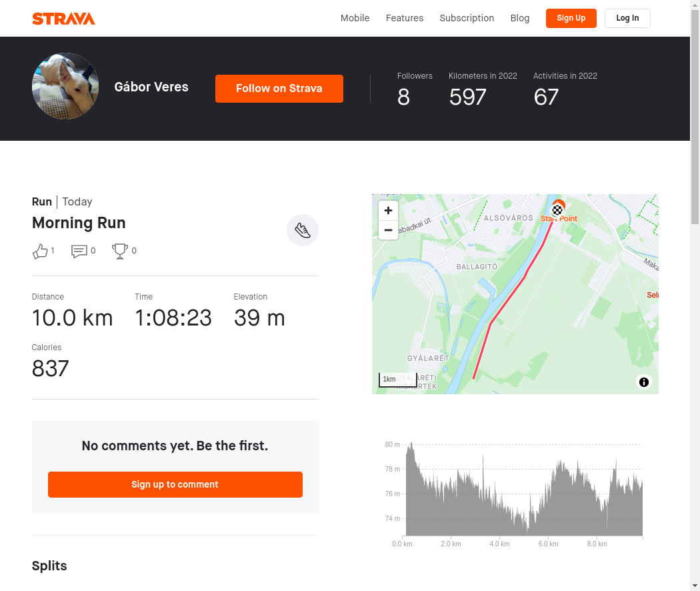This screenshot has width=700, height=591.
Task: Click the Sign Up button
Action: point(571,18)
